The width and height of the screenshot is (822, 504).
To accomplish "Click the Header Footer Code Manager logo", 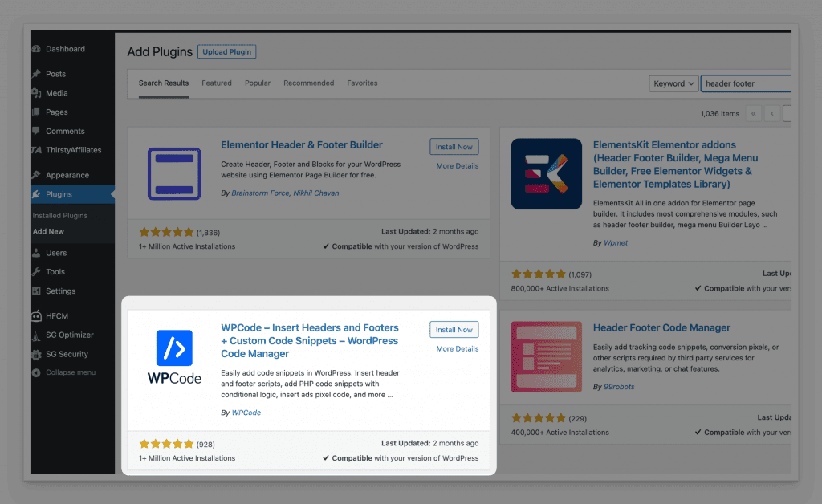I will pyautogui.click(x=546, y=357).
